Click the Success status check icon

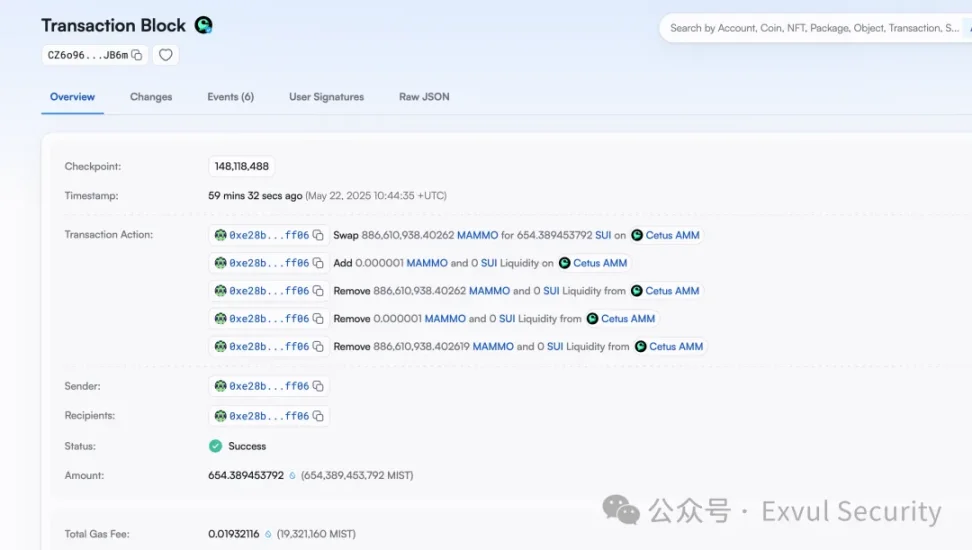tap(215, 446)
